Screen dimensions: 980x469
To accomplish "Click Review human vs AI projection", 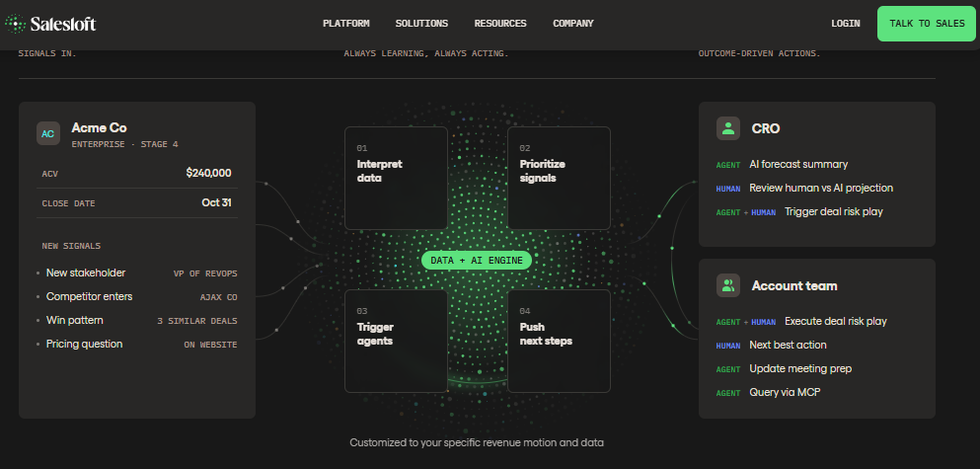I will (821, 189).
